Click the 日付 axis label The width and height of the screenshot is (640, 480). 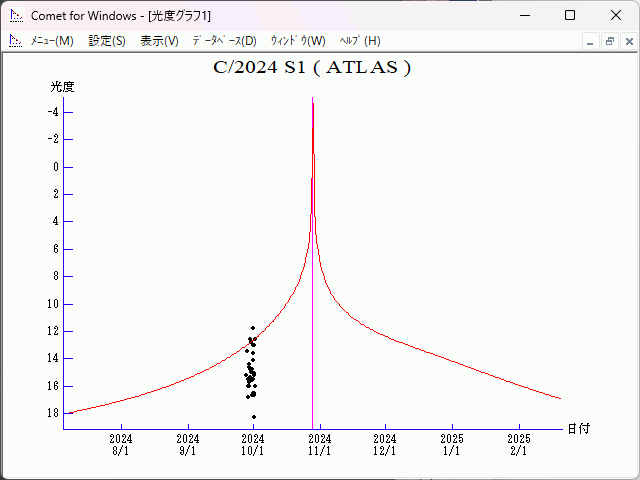tap(579, 429)
